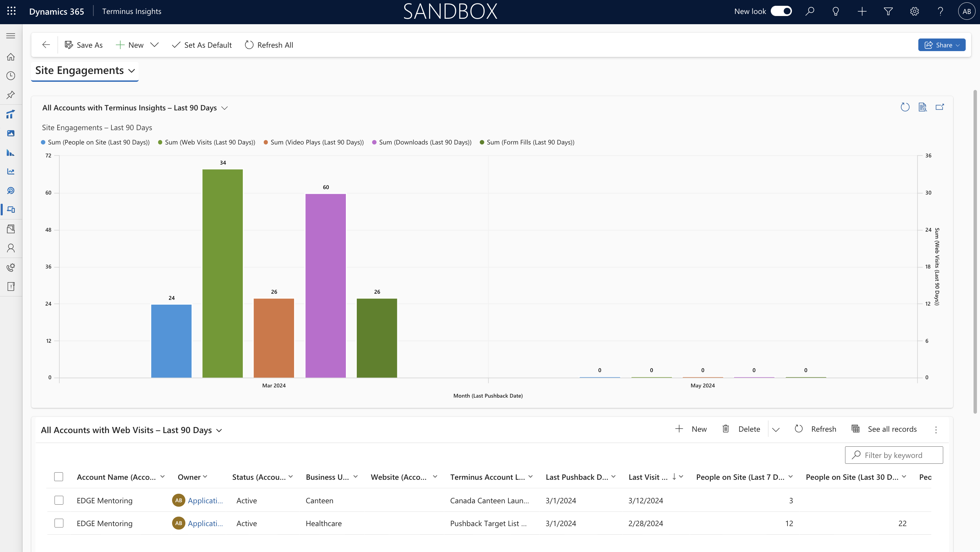Open Recent items clock icon
Screen dimensions: 980x552
click(11, 76)
